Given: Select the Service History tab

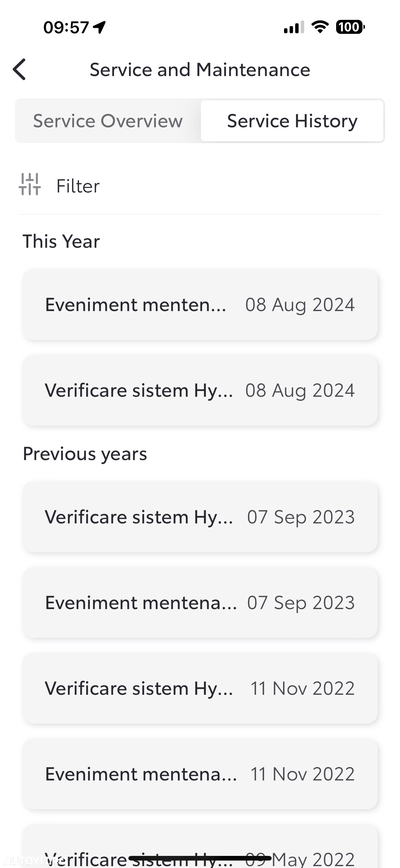Looking at the screenshot, I should tap(292, 121).
